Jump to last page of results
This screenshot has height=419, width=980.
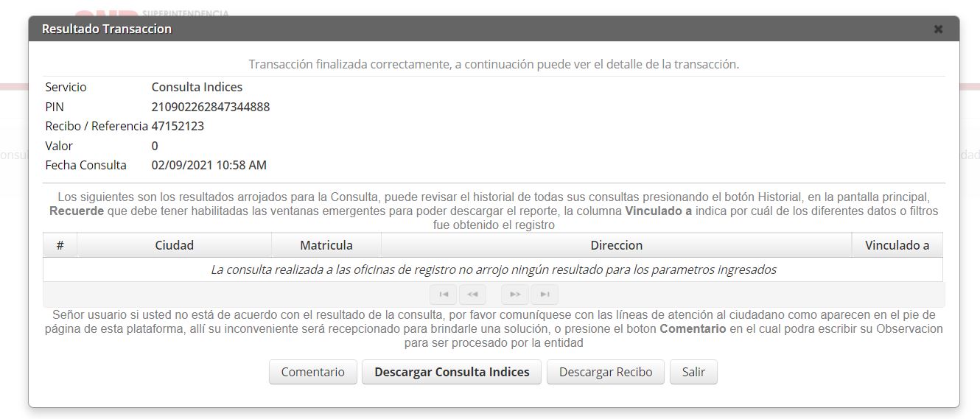pos(545,295)
